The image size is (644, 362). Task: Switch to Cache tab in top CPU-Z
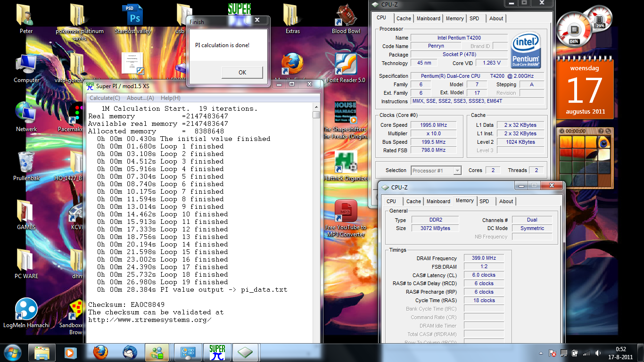[x=404, y=18]
